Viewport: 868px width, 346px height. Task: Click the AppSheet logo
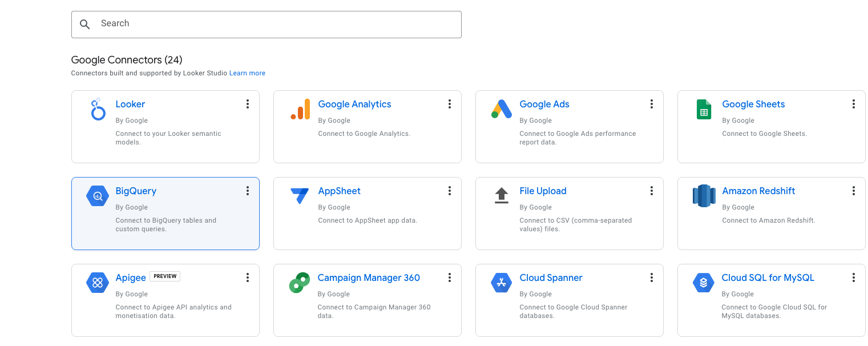[x=300, y=196]
